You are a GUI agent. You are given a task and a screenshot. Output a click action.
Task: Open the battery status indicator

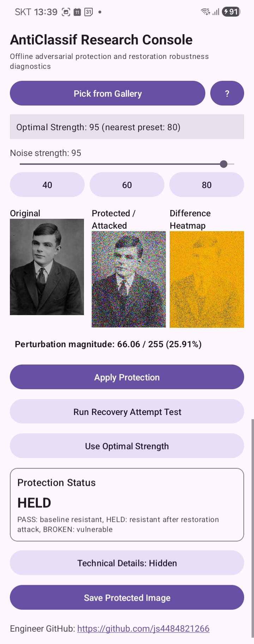coord(231,12)
